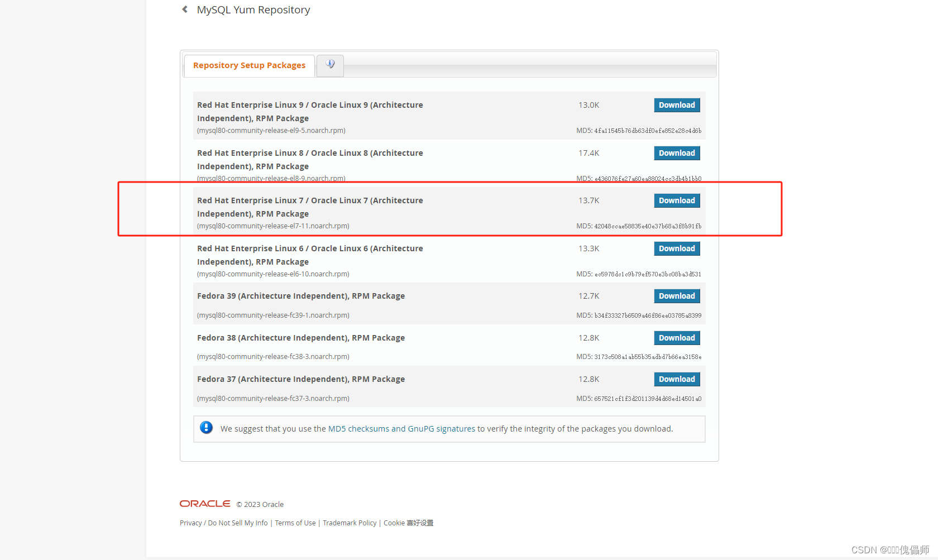
Task: Click the mysql80-community-release-el9-5.noarch.rpm filename
Action: [271, 131]
